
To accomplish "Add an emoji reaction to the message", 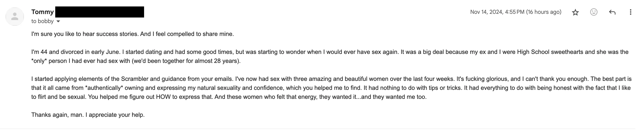I will pyautogui.click(x=594, y=12).
